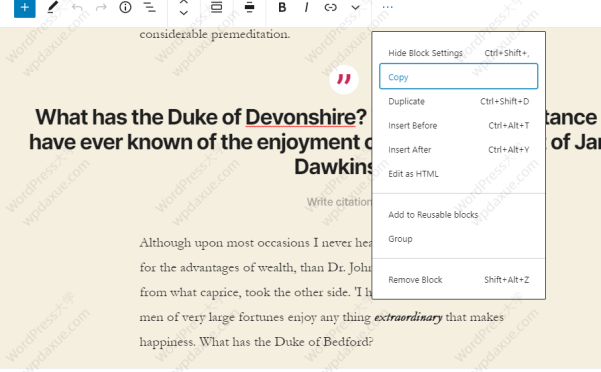Click the line 'What has the Duke of Bedford?'
This screenshot has height=372, width=601.
286,342
